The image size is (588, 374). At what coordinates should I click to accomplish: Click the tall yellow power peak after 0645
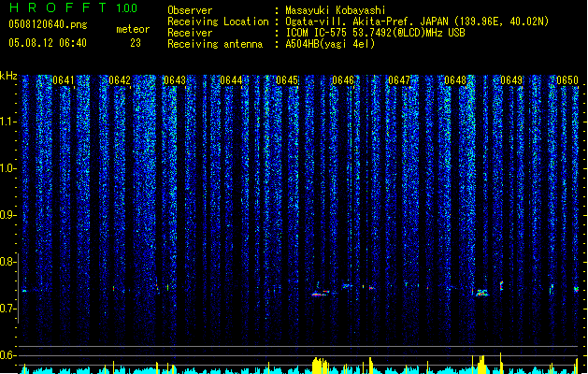(x=320, y=366)
